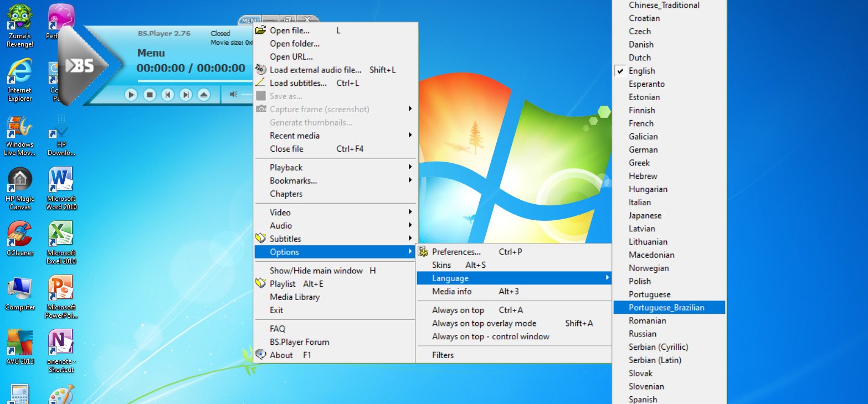Image resolution: width=868 pixels, height=404 pixels.
Task: Select the checked English language option
Action: (669, 71)
